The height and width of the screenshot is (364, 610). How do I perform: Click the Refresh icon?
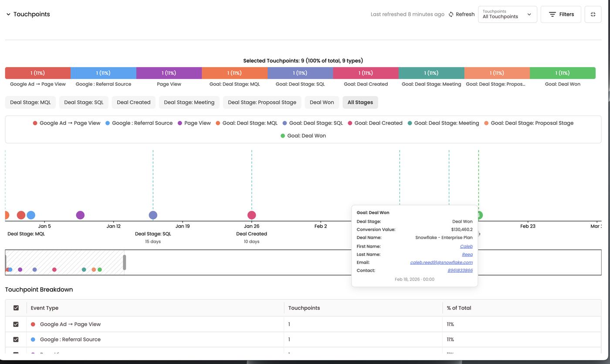pos(451,14)
